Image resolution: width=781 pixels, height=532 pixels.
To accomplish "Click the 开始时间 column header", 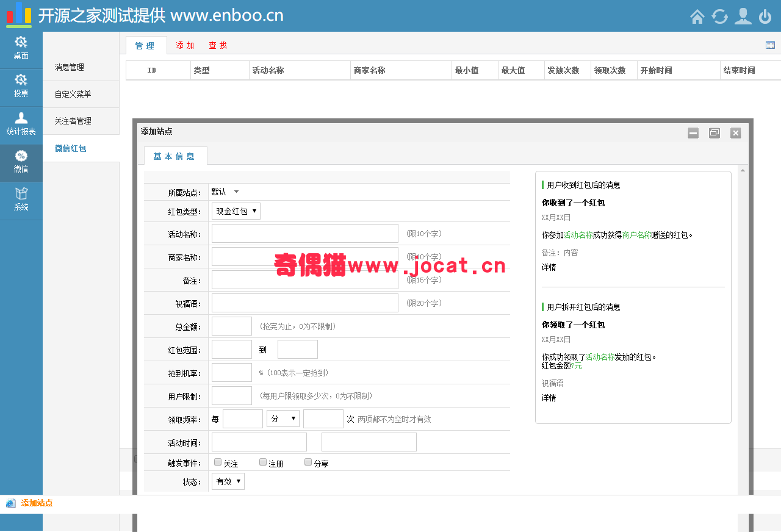I will (679, 70).
